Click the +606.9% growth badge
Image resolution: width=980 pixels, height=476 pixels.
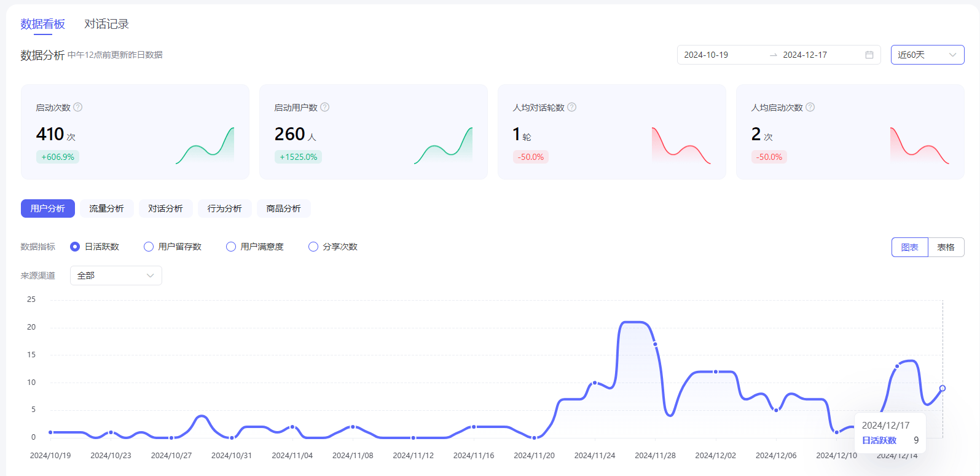pos(58,157)
